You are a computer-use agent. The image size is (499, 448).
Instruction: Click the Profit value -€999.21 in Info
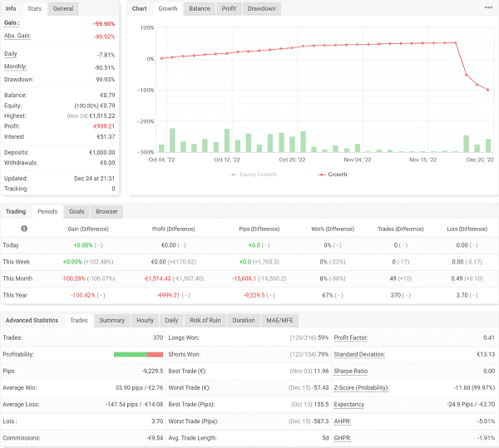(103, 126)
